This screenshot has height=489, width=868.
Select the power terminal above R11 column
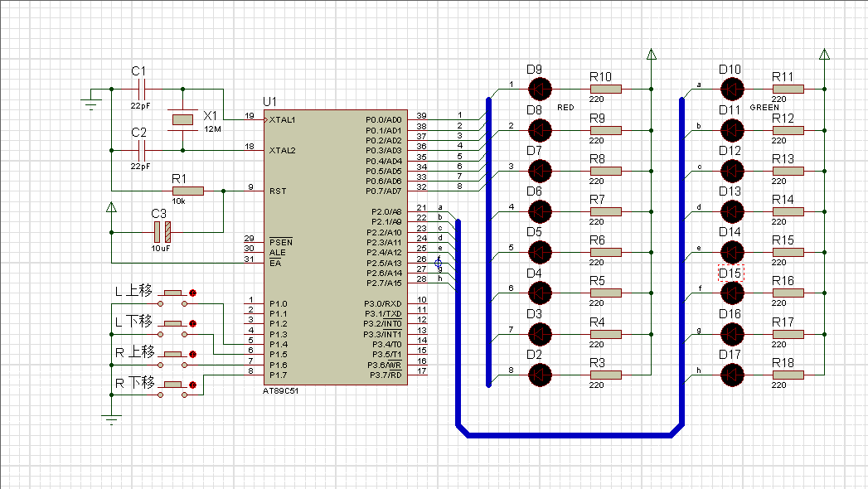pos(824,54)
